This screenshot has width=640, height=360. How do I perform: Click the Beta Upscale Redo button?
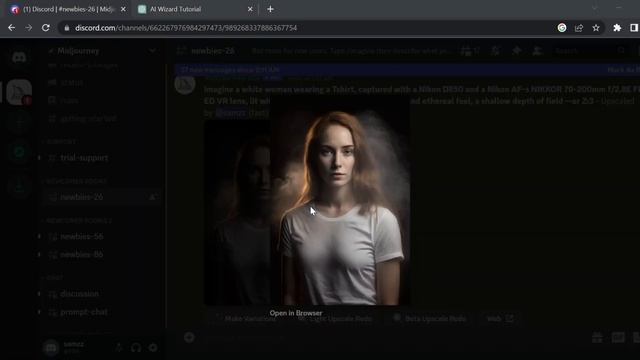(x=430, y=319)
